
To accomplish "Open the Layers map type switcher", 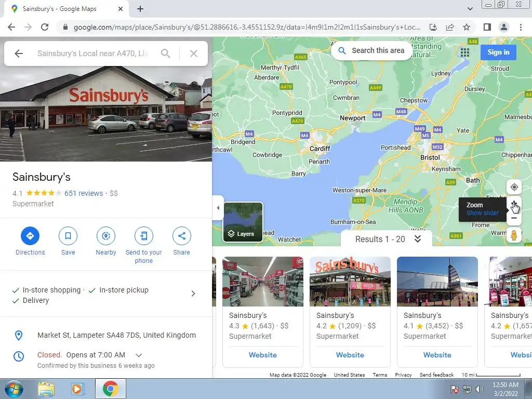I will click(x=243, y=222).
